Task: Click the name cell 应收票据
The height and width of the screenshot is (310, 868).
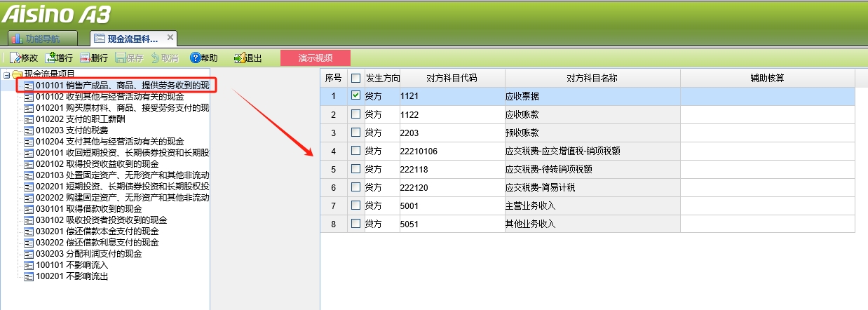Action: pyautogui.click(x=592, y=96)
